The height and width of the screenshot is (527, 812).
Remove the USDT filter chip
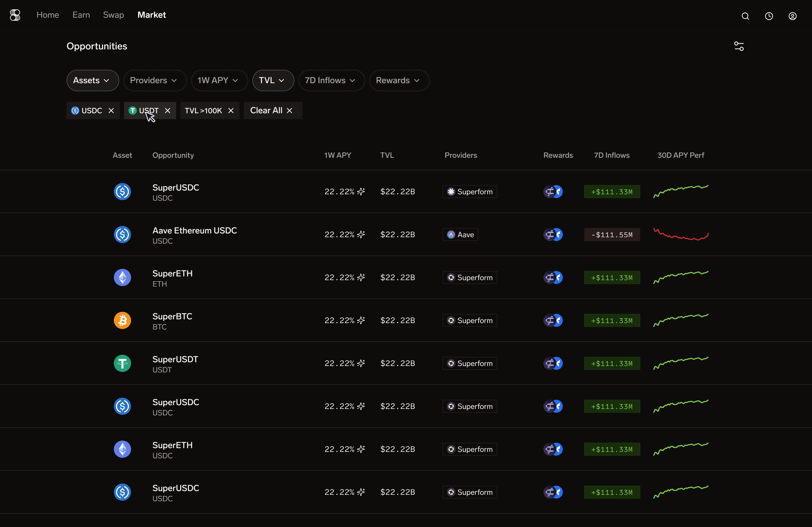pos(168,111)
